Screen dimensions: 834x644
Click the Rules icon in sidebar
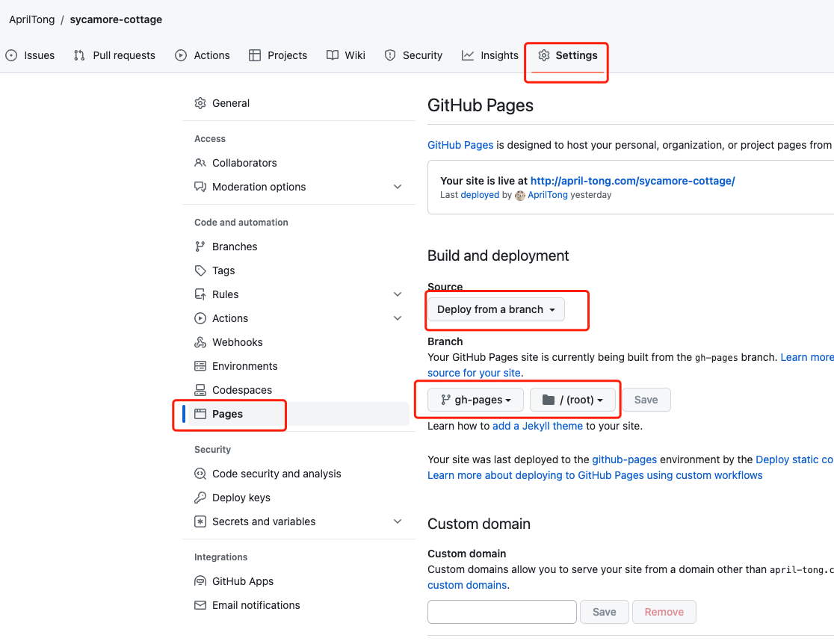pos(200,294)
